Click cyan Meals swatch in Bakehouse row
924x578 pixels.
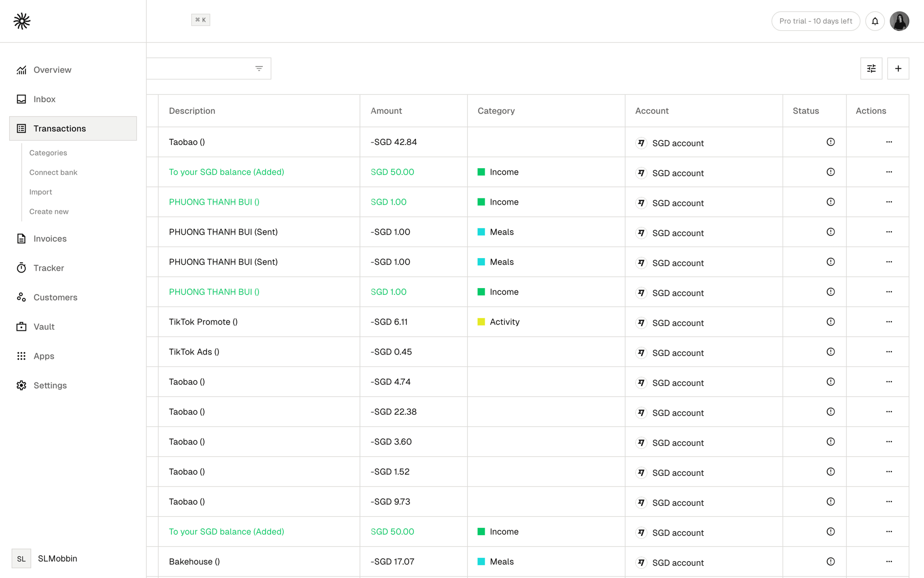(481, 562)
